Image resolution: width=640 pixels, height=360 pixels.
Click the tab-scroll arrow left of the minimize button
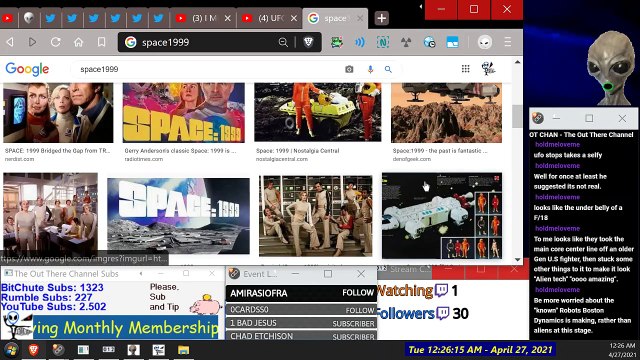coord(421,7)
